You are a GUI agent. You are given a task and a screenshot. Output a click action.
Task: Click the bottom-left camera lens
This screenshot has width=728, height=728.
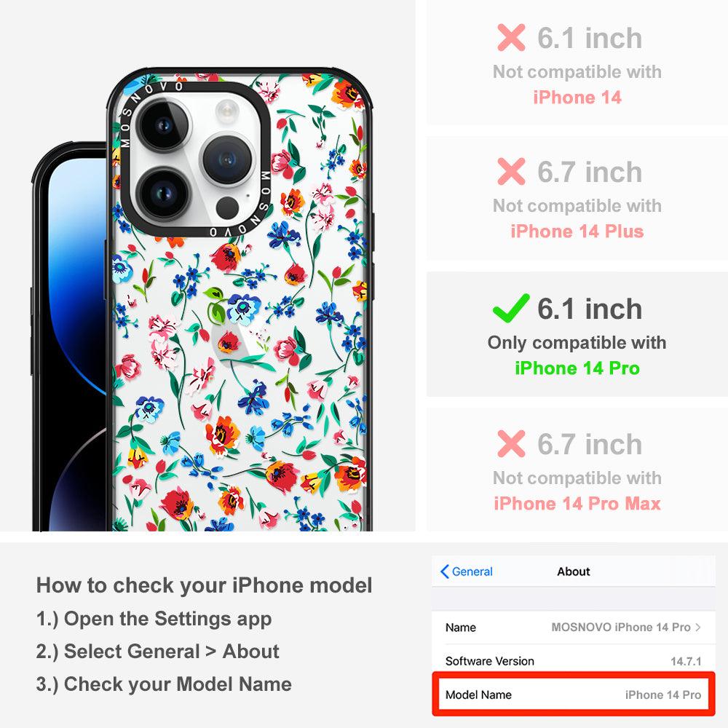[162, 194]
